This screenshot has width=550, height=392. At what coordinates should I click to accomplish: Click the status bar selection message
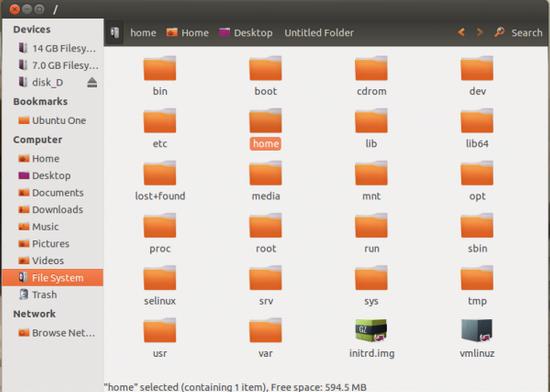point(235,387)
